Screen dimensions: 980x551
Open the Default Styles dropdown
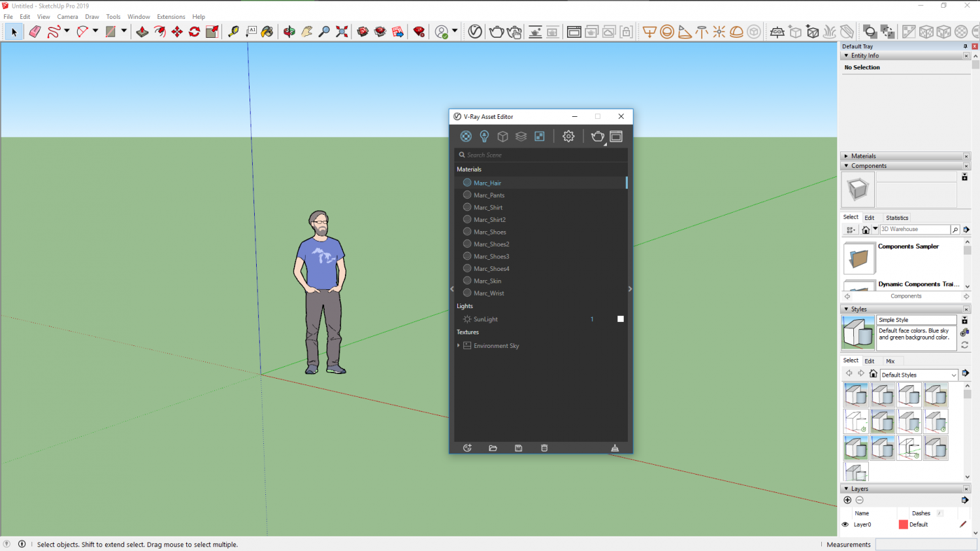tap(954, 375)
